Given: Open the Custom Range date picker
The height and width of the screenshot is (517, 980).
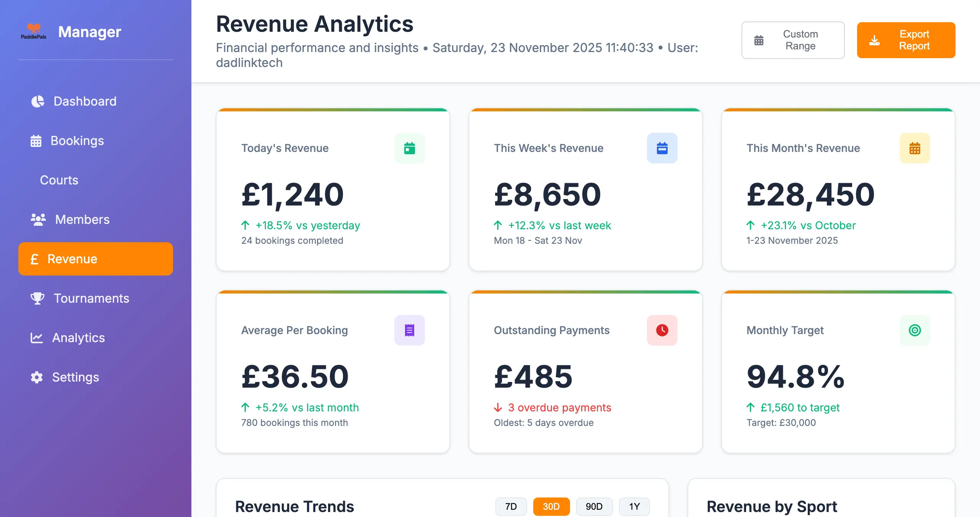Looking at the screenshot, I should click(x=793, y=40).
